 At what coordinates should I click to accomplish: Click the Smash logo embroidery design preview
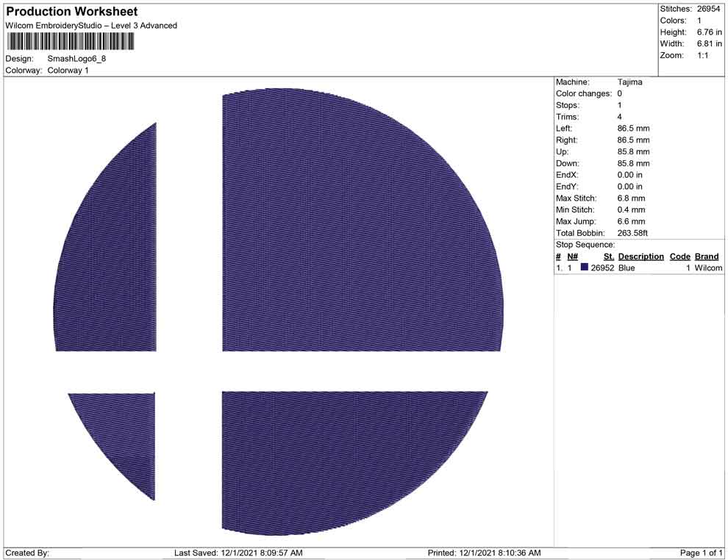pyautogui.click(x=279, y=312)
